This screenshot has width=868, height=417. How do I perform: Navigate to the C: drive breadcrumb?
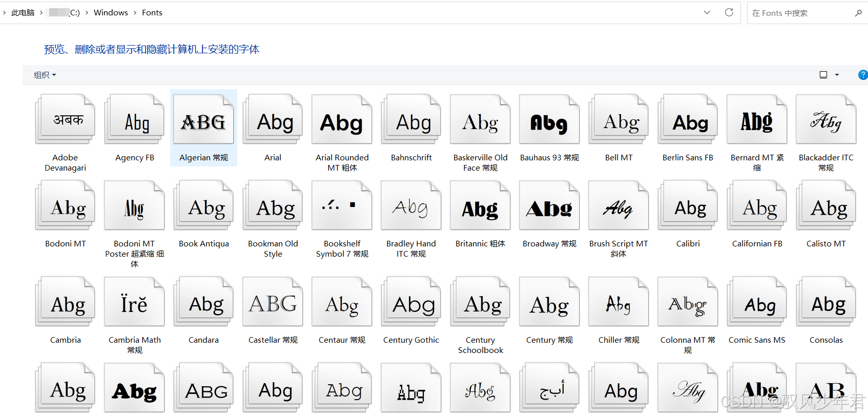click(x=64, y=13)
